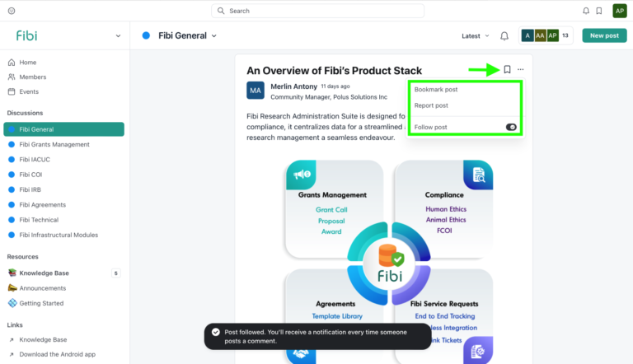This screenshot has height=364, width=633.
Task: Click arrow icon beside Download the Android app
Action: click(x=12, y=354)
